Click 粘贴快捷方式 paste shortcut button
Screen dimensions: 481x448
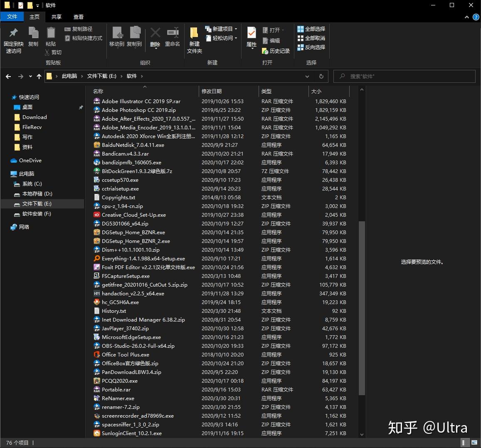(x=84, y=38)
